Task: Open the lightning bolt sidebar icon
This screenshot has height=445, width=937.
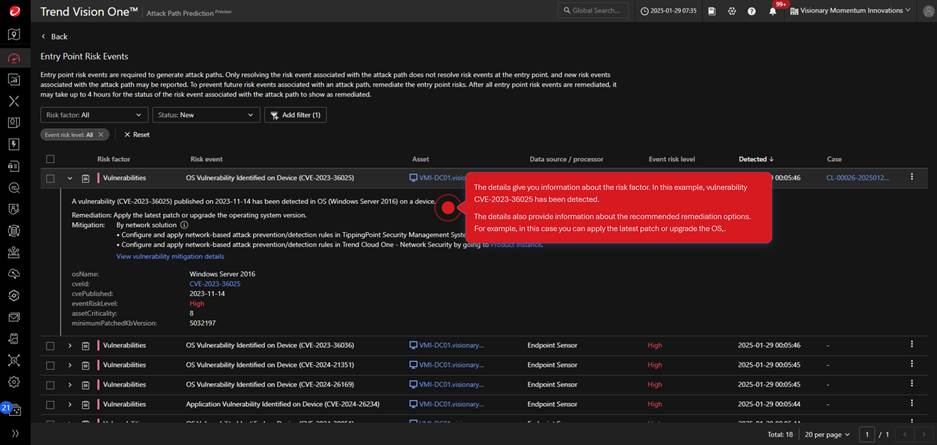Action: point(14,144)
